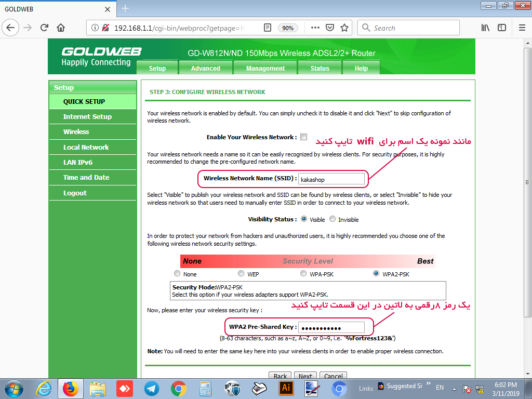Select Invisible visibility status

(x=332, y=219)
